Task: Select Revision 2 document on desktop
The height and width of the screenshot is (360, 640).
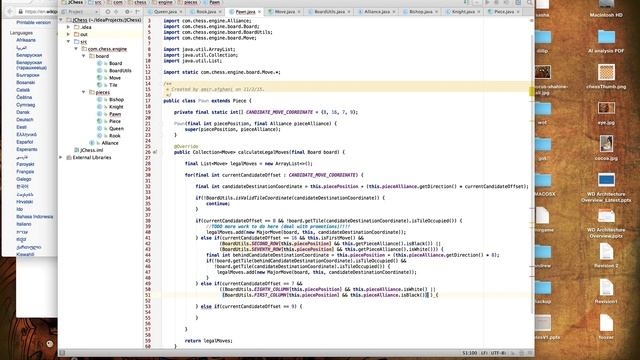Action: tap(606, 256)
